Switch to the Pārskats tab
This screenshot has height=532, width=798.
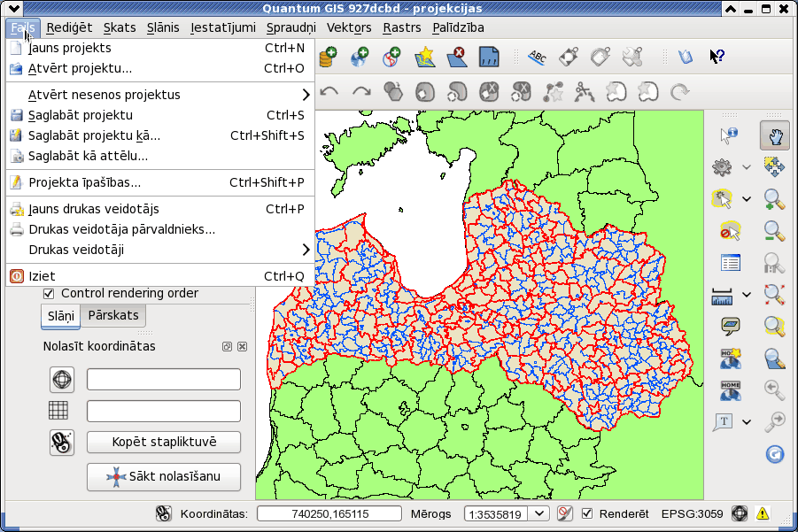tap(113, 315)
